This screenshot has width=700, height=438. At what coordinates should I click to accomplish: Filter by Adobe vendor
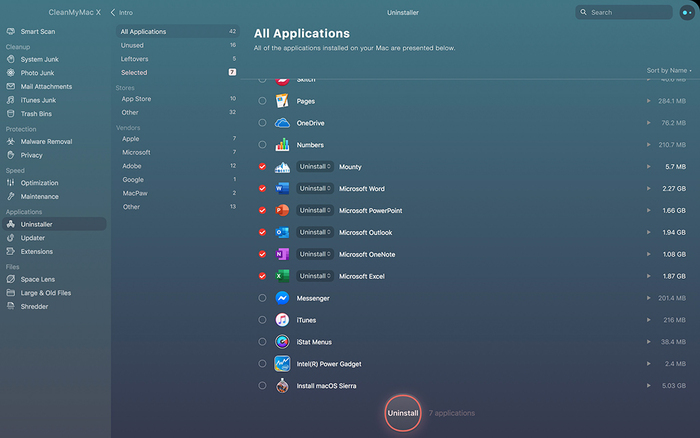(132, 165)
